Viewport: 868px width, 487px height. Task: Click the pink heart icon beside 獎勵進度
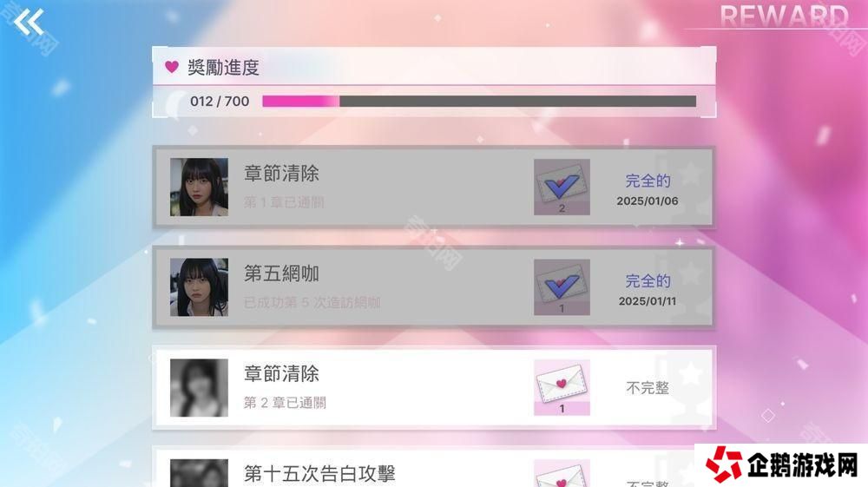tap(172, 67)
